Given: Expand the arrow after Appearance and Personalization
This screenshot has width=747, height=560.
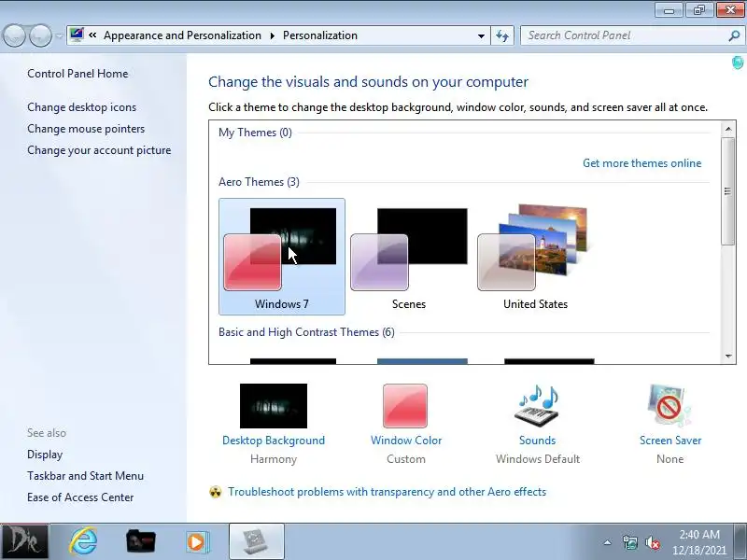Looking at the screenshot, I should [272, 35].
